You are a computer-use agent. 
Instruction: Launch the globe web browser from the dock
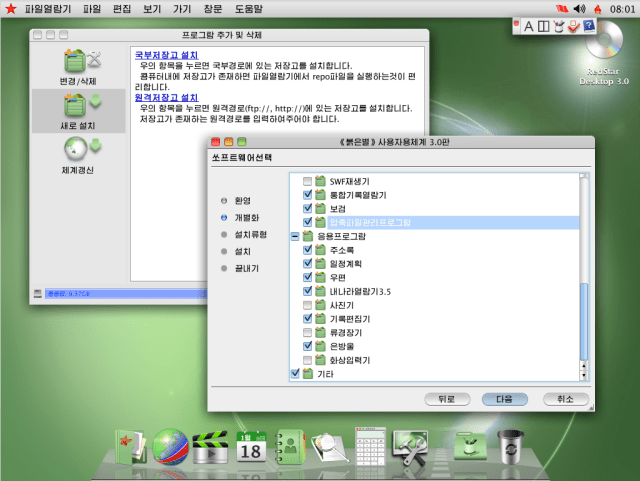(171, 447)
